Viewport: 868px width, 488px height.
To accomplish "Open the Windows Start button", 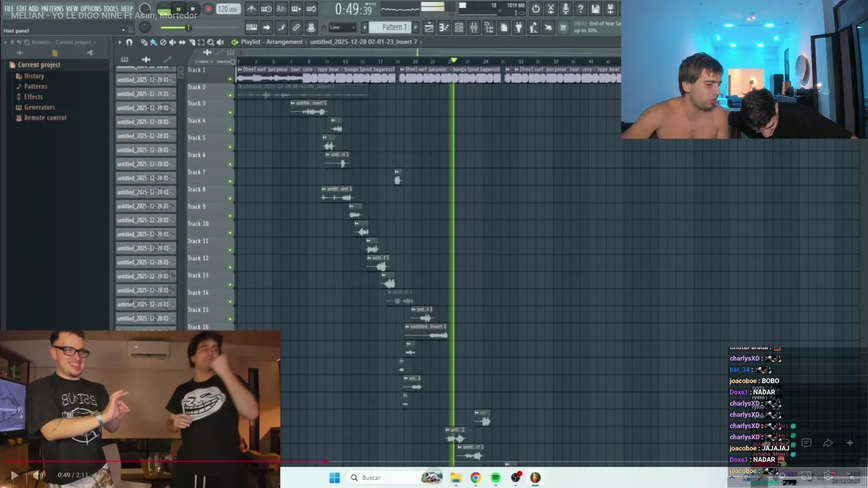I will [x=334, y=478].
